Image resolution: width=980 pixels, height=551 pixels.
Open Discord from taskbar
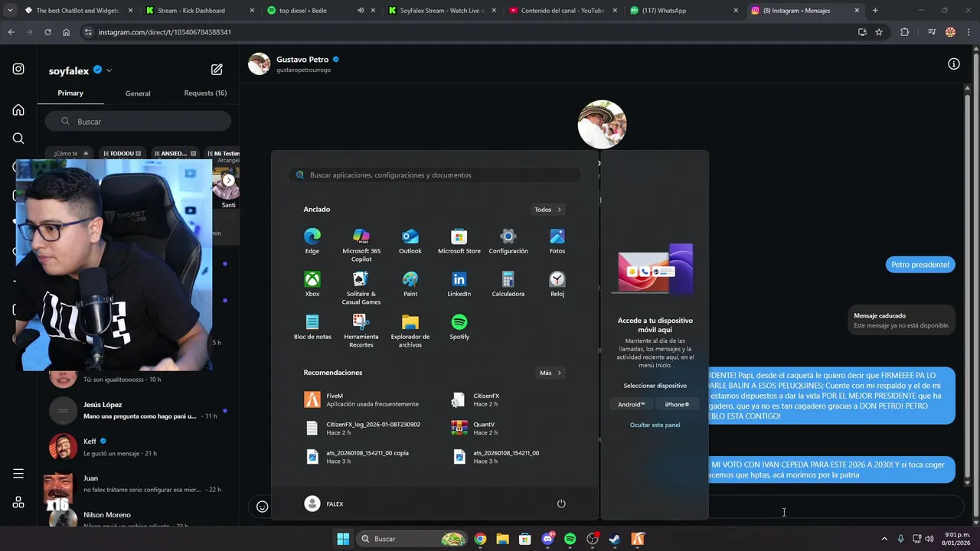[547, 539]
